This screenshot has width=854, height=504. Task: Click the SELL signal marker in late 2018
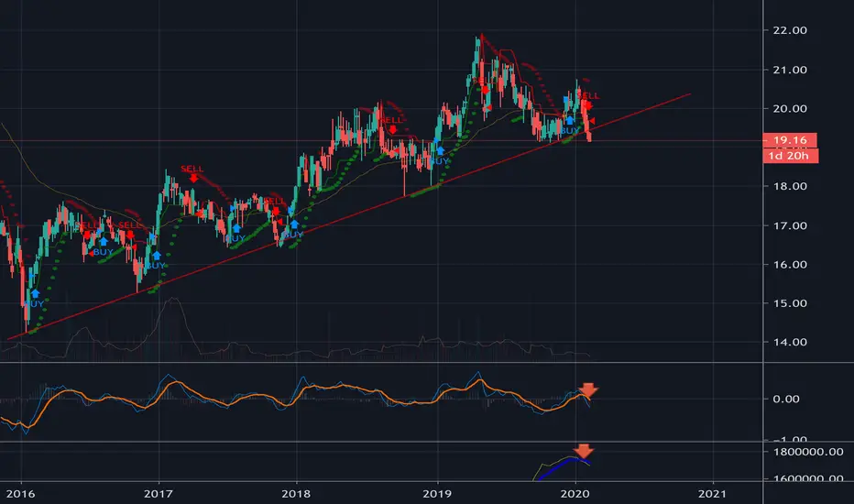[392, 125]
